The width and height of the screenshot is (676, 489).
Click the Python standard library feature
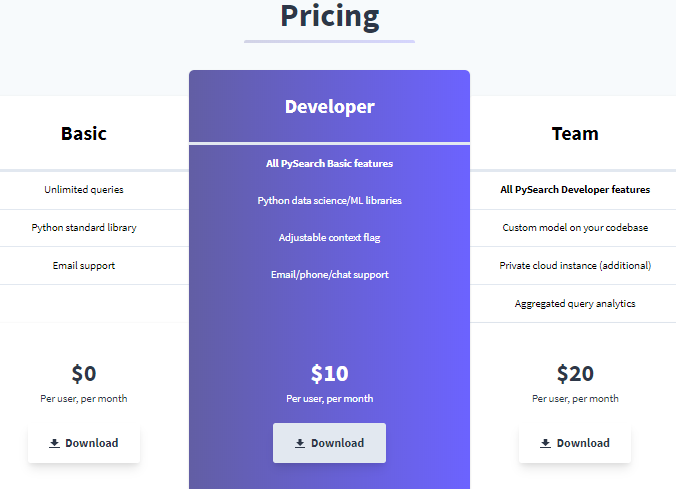[84, 228]
